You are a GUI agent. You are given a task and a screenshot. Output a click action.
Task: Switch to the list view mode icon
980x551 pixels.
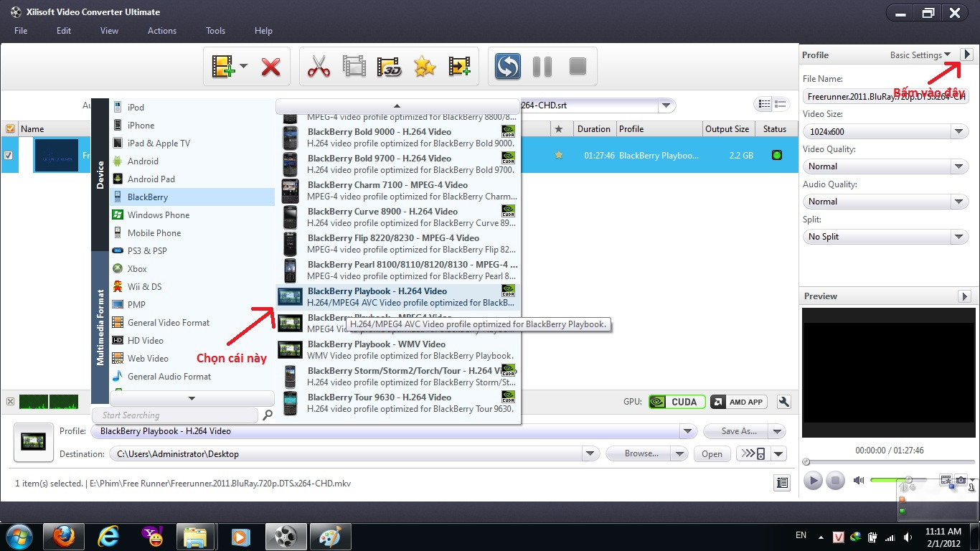[764, 105]
